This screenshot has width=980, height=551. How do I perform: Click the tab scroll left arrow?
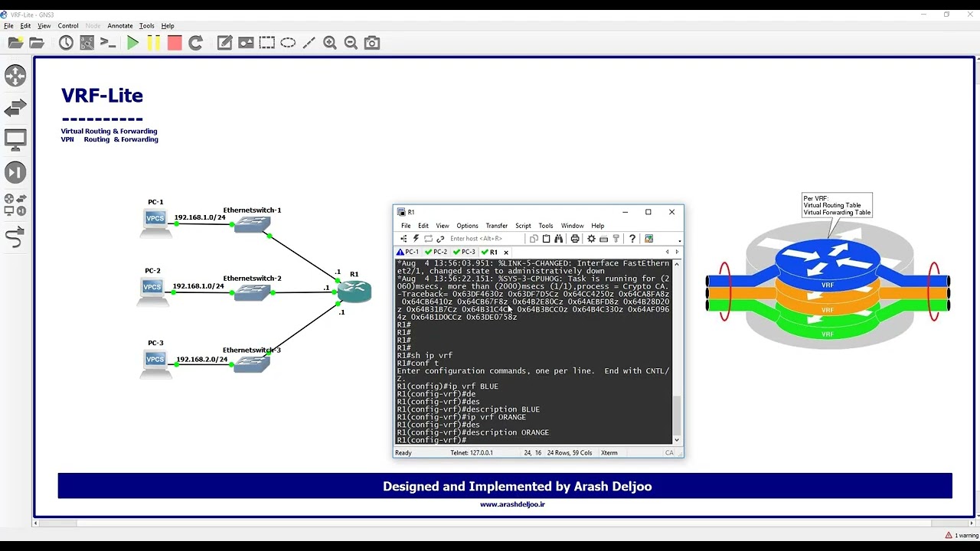coord(667,252)
